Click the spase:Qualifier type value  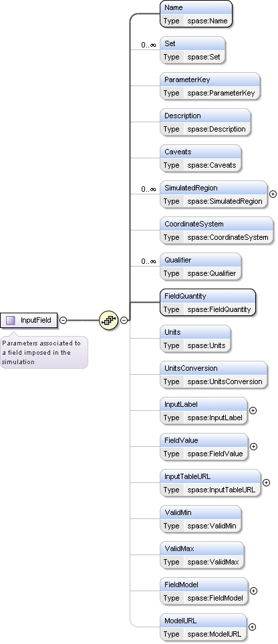pyautogui.click(x=212, y=273)
